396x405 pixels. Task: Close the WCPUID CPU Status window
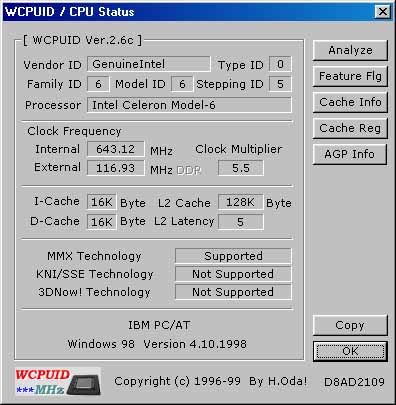(x=383, y=12)
